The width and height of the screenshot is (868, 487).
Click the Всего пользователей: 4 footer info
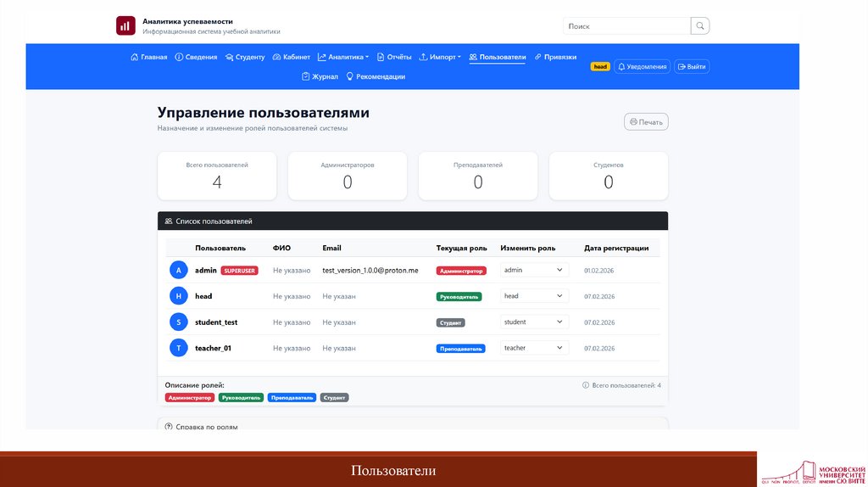pyautogui.click(x=621, y=385)
